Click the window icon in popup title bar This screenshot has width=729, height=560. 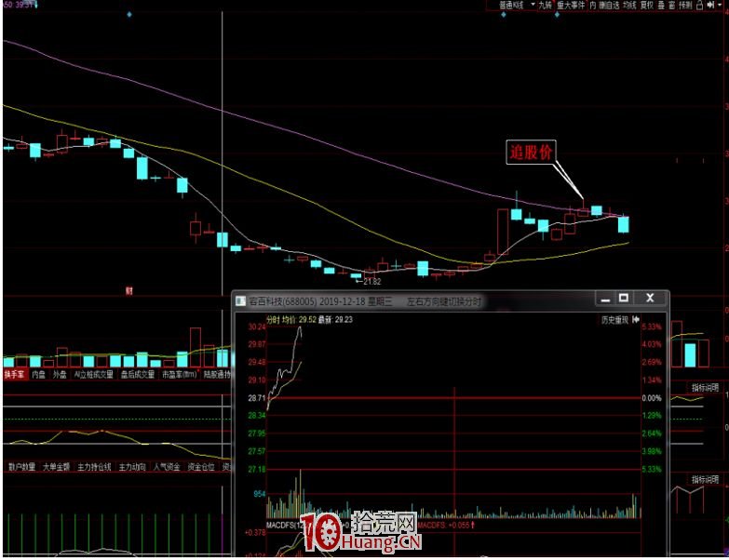pyautogui.click(x=240, y=300)
